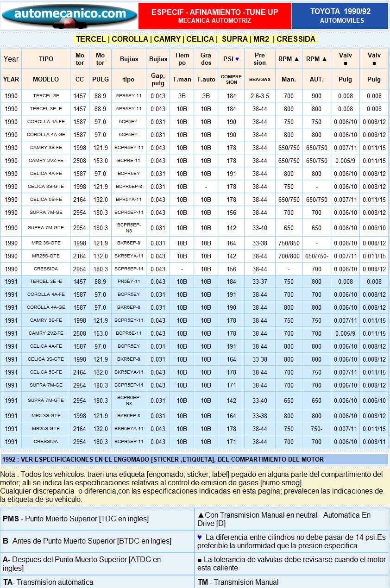Click the PMS - Punto Muerto Superior legend
Viewport: 390px width, 588px height.
97,519
